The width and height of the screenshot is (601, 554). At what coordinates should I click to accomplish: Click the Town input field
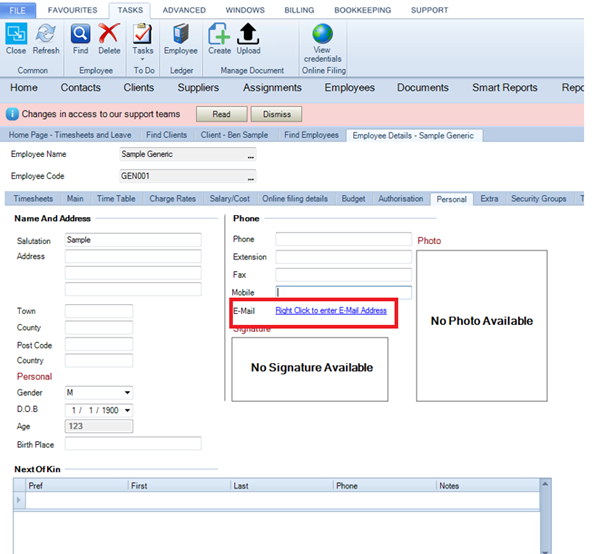99,311
